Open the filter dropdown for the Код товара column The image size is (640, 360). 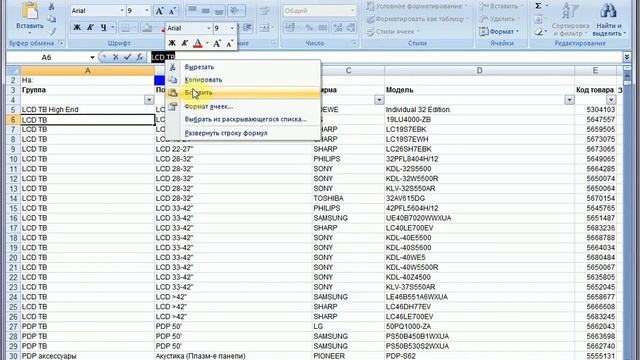coord(611,100)
